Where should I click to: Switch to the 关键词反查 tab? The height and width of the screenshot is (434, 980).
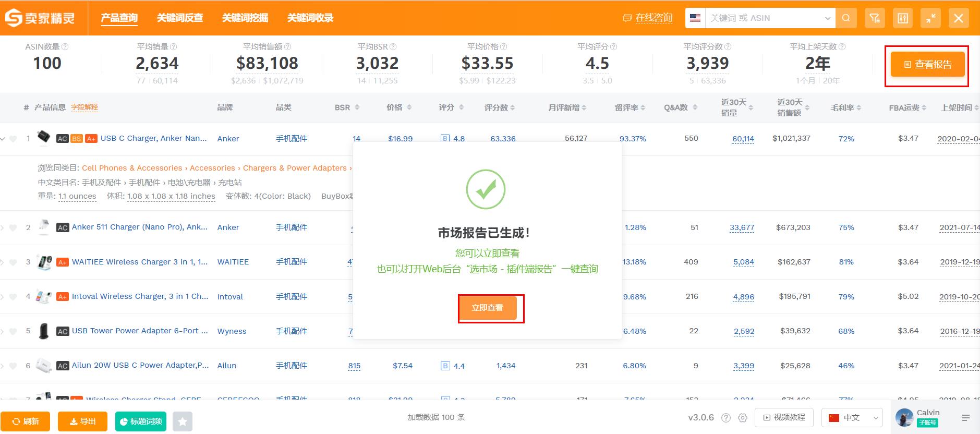pyautogui.click(x=180, y=18)
